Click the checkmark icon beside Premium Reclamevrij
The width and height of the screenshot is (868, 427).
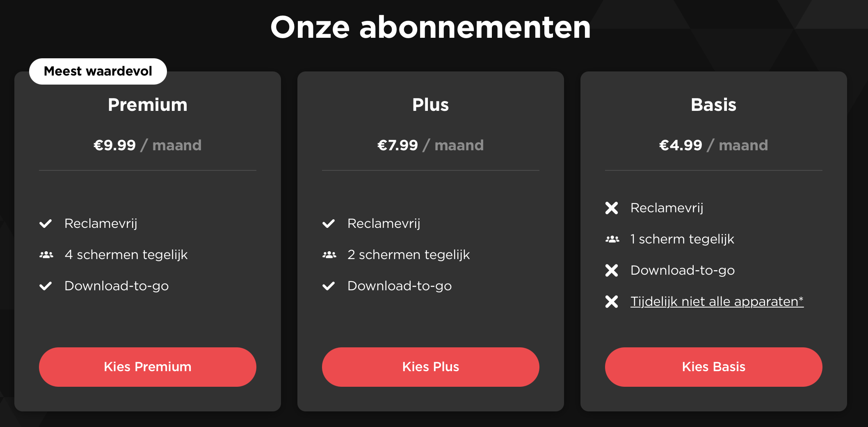coord(46,224)
